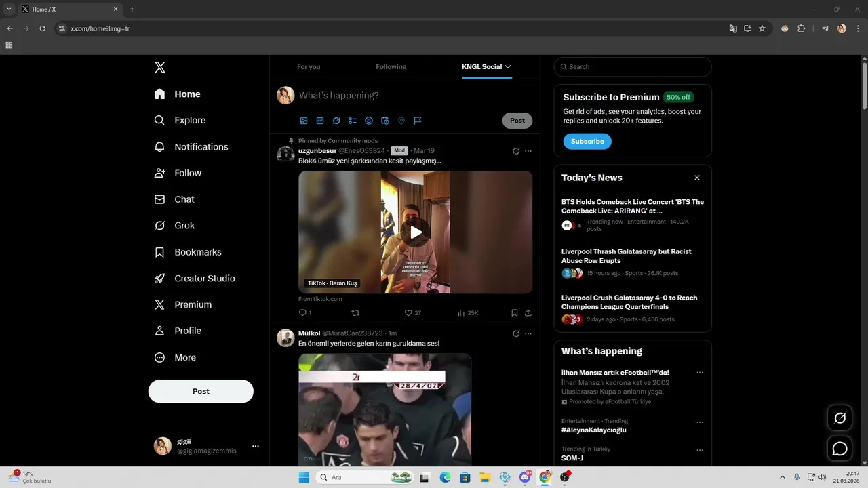The image size is (868, 488).
Task: Bookmark uzgunbasur's post
Action: 515,313
